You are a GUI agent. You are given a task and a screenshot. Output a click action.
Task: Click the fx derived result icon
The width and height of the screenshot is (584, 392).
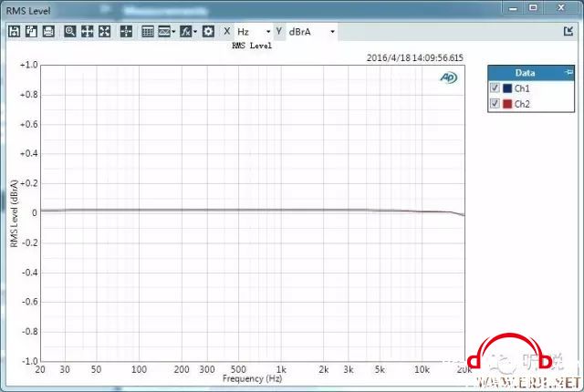pos(185,32)
